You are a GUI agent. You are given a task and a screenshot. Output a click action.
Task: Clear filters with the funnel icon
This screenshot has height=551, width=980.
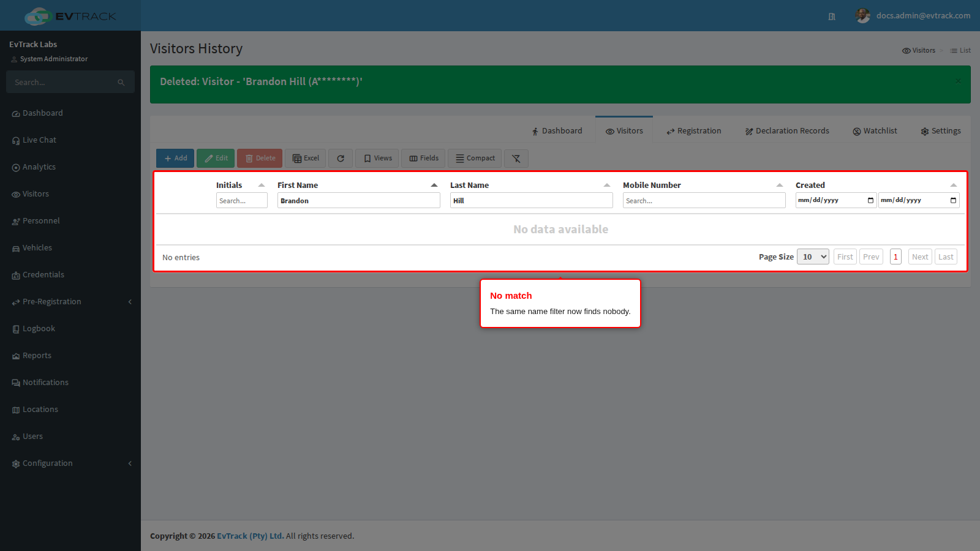click(x=516, y=159)
